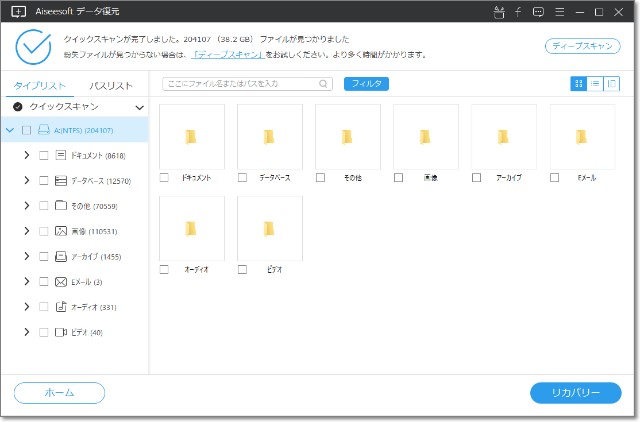Image resolution: width=640 pixels, height=422 pixels.
Task: Open the アーカイブ folder thumbnail
Action: pyautogui.click(x=503, y=138)
